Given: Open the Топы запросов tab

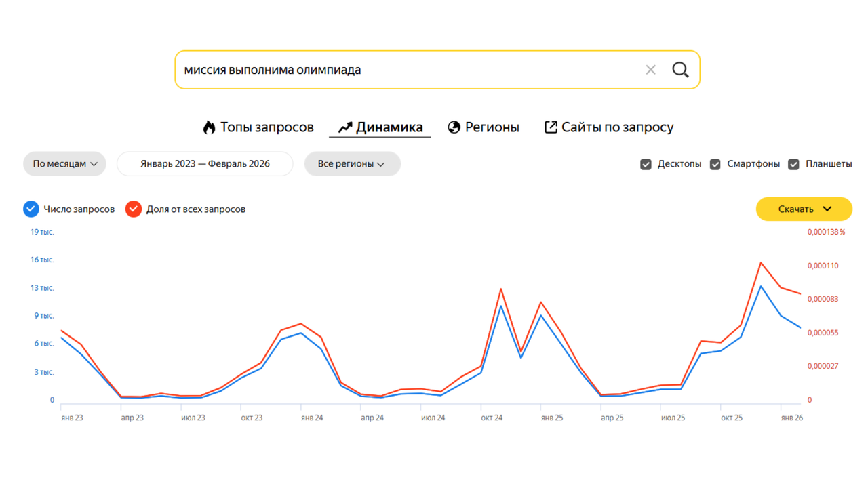Looking at the screenshot, I should pyautogui.click(x=258, y=127).
